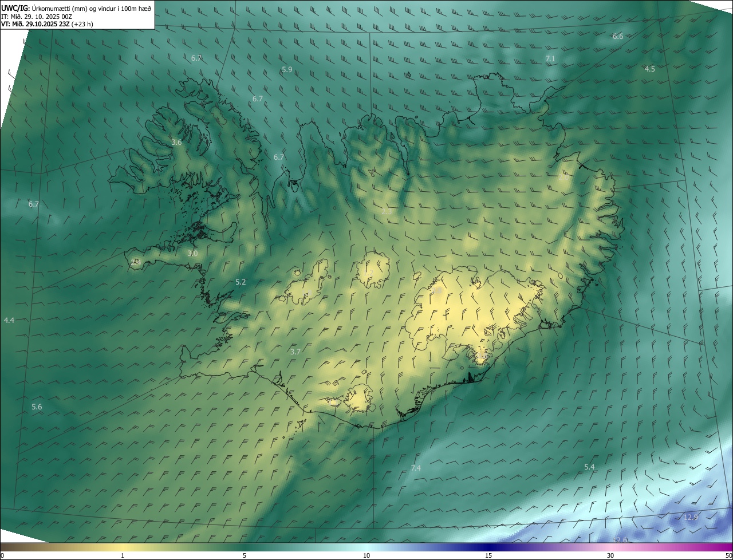The image size is (733, 560).
Task: Click the 6.6 value label
Action: point(618,37)
